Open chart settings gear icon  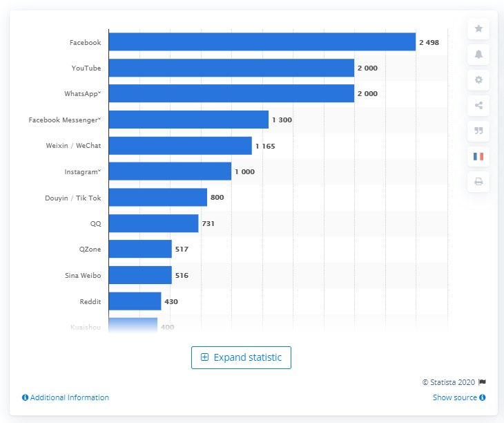(478, 79)
